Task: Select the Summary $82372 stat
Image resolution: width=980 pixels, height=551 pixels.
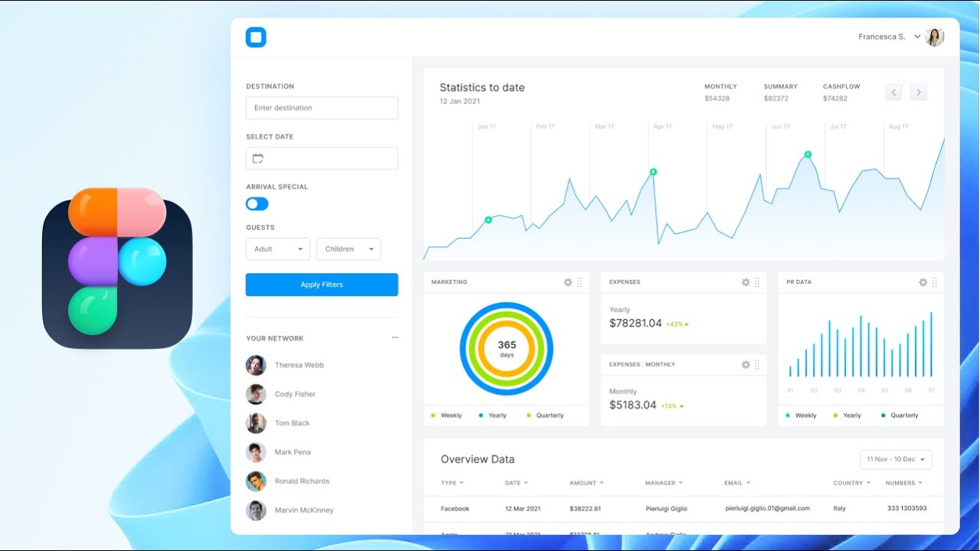Action: click(x=780, y=93)
